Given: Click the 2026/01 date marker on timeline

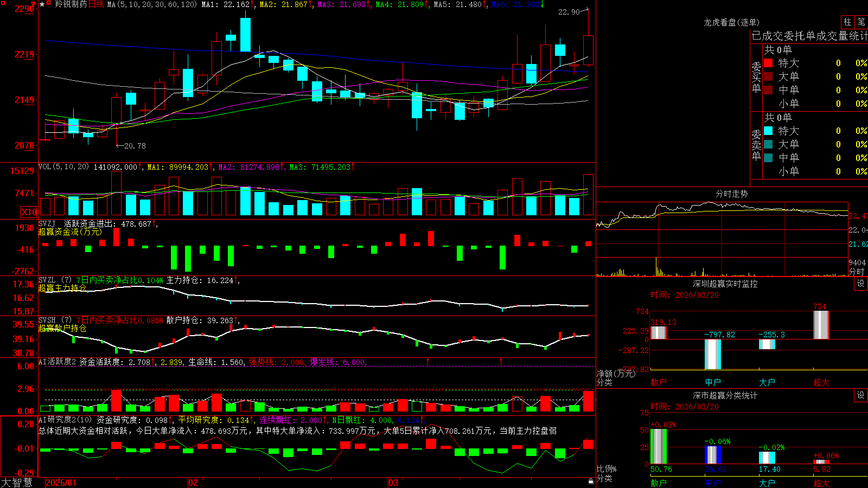Looking at the screenshot, I should point(61,483).
